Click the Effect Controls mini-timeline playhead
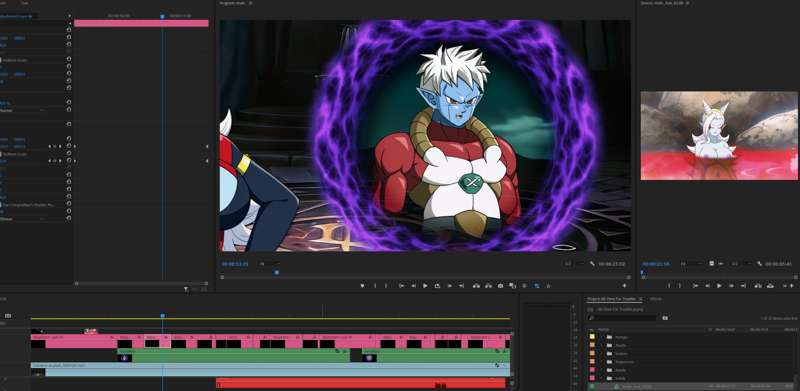 (162, 16)
